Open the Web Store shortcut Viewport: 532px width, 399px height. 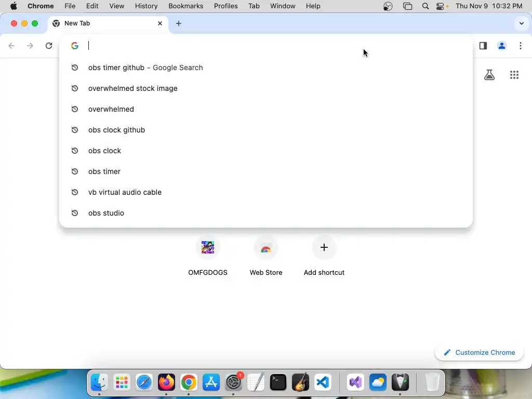[x=266, y=256]
